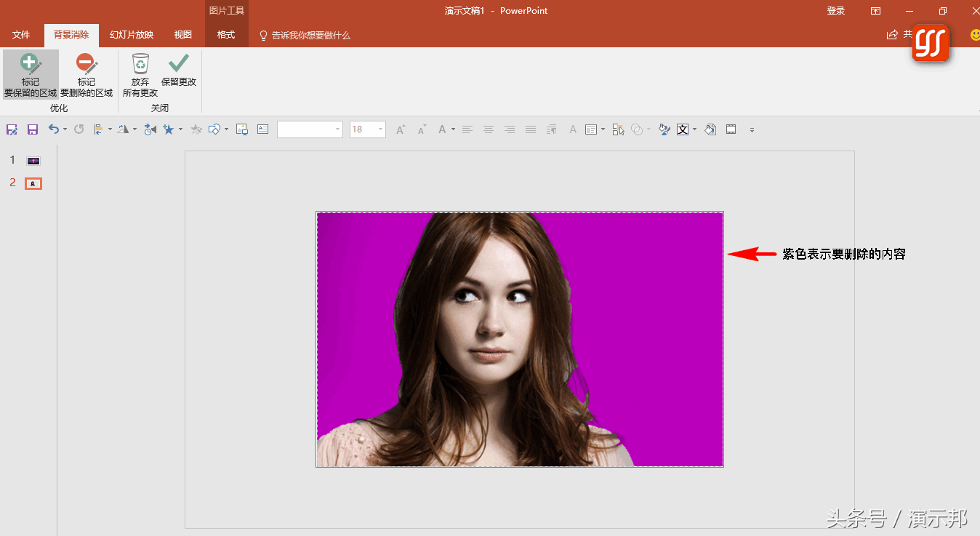980x536 pixels.
Task: Expand the Shapes dropdown arrow
Action: [226, 129]
